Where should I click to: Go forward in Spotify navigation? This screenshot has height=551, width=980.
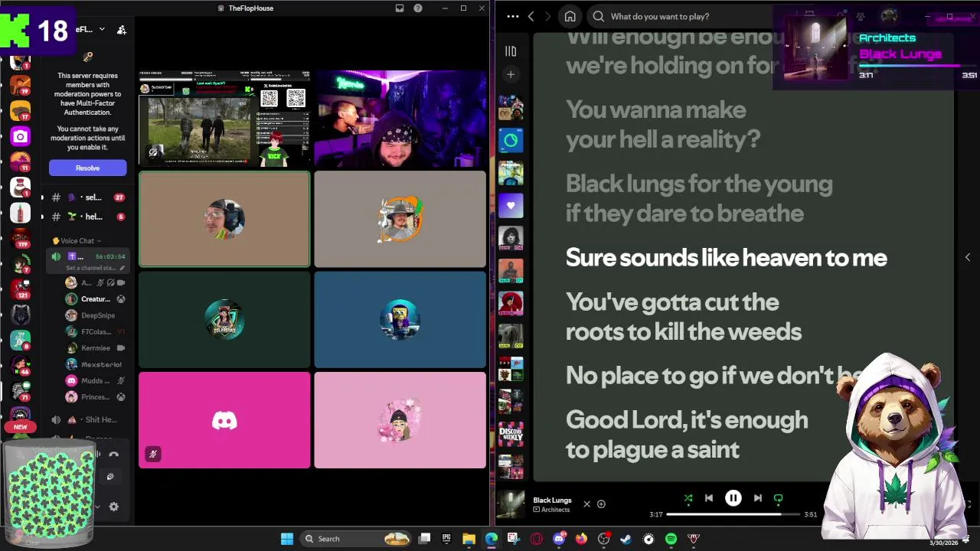tap(550, 16)
